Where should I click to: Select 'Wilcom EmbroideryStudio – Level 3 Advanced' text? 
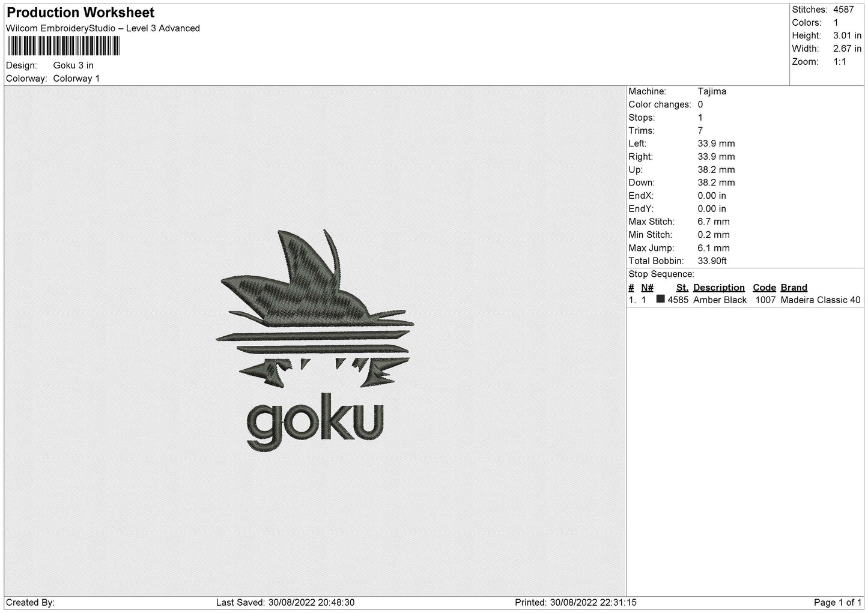[103, 28]
